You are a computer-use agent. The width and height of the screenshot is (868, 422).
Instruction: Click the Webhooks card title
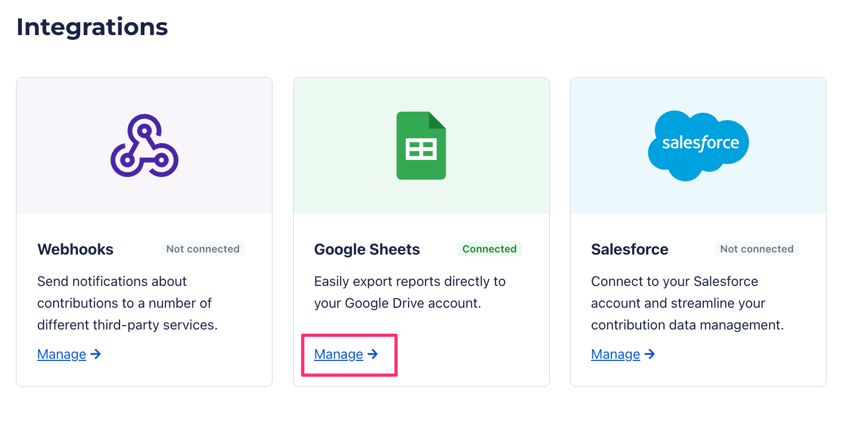click(x=75, y=249)
